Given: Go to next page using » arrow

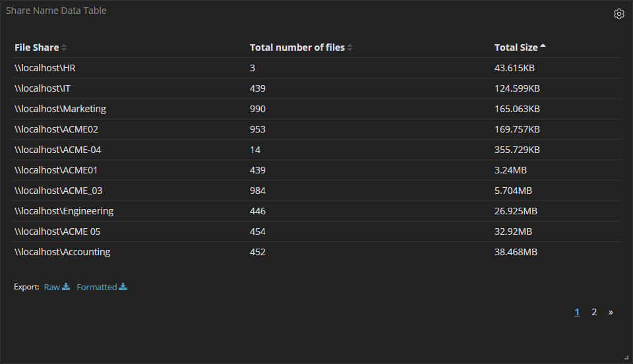Looking at the screenshot, I should 611,312.
